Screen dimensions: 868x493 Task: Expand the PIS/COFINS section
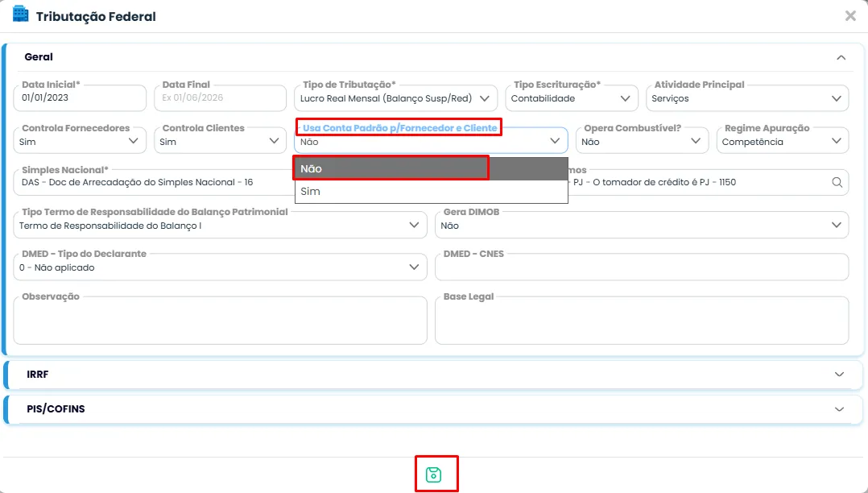pos(839,409)
